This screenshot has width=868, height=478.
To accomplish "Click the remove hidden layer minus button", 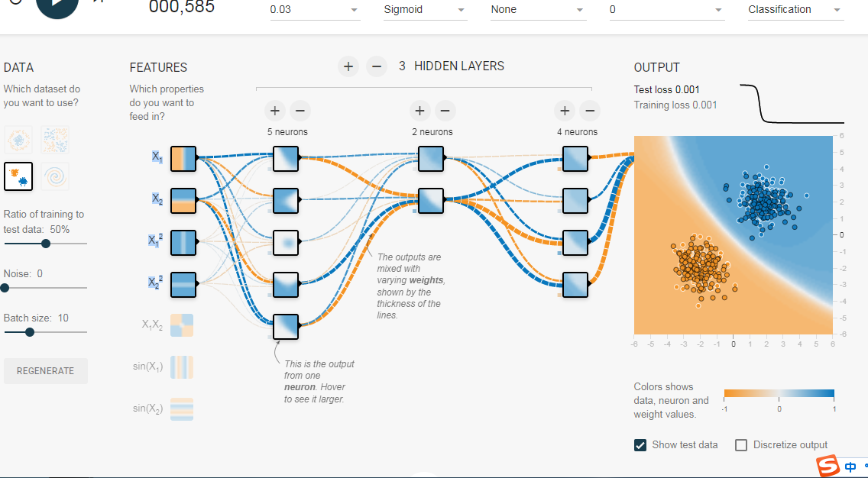I will (x=376, y=66).
